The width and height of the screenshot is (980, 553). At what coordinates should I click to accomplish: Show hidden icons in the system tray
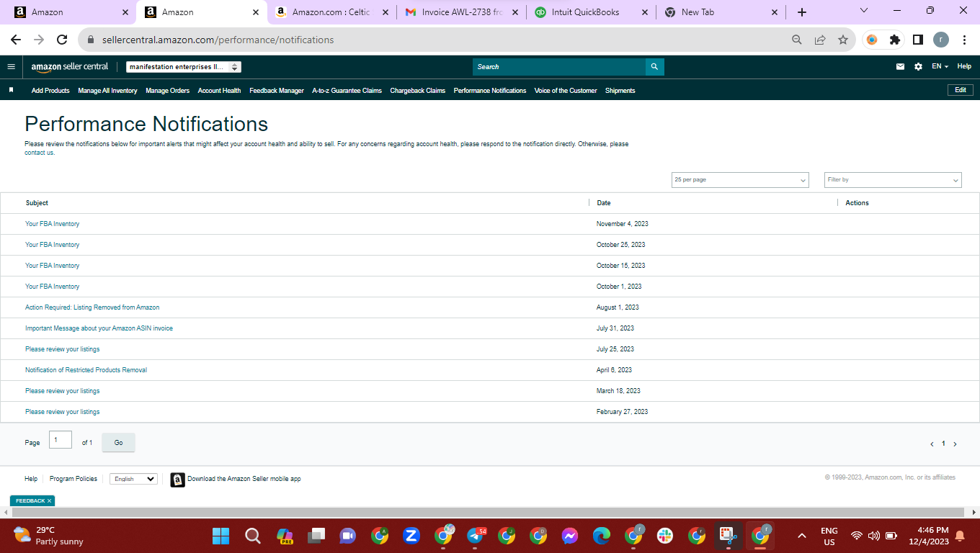(801, 536)
